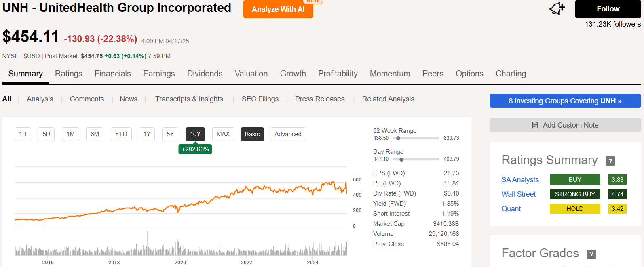Click the Day Range slider marker
The width and height of the screenshot is (644, 267).
(401, 159)
